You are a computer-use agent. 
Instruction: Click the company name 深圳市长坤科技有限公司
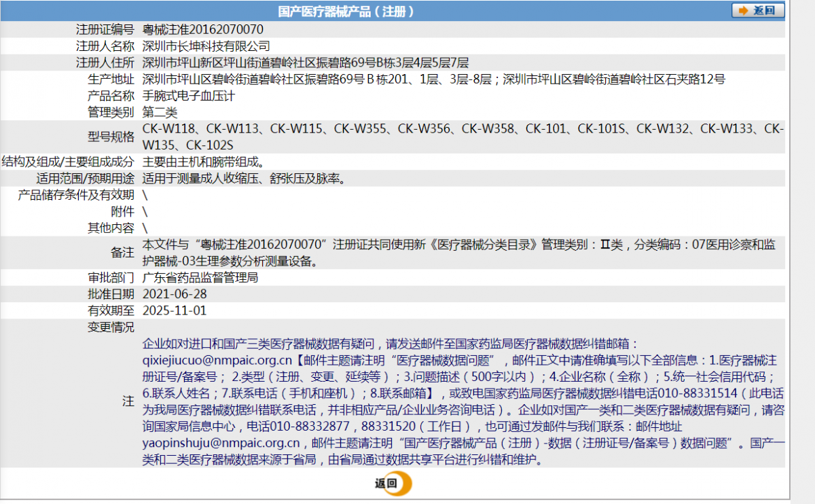pyautogui.click(x=206, y=46)
